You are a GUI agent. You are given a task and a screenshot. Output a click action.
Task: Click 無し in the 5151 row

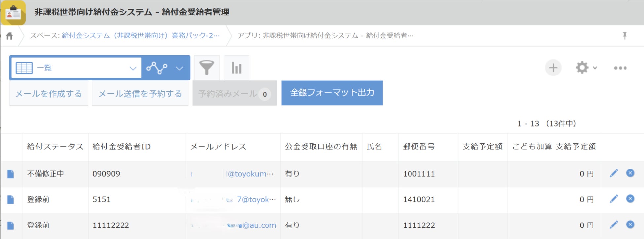(292, 200)
